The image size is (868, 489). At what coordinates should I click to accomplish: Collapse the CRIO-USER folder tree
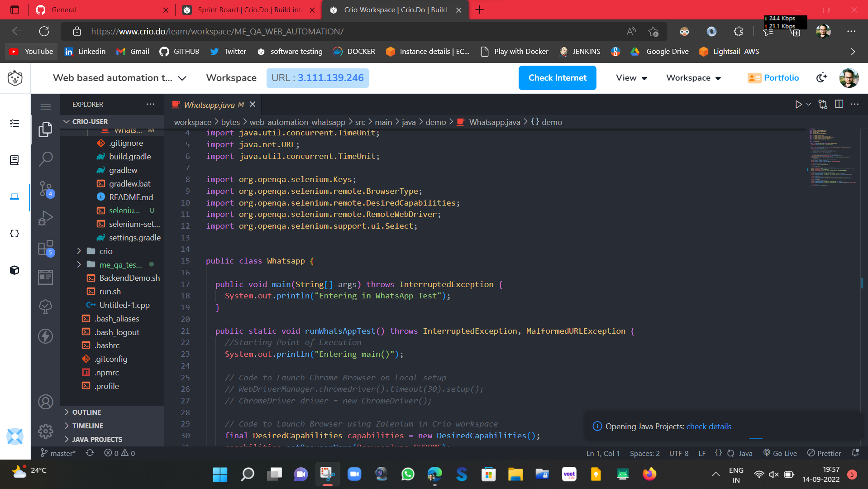67,121
